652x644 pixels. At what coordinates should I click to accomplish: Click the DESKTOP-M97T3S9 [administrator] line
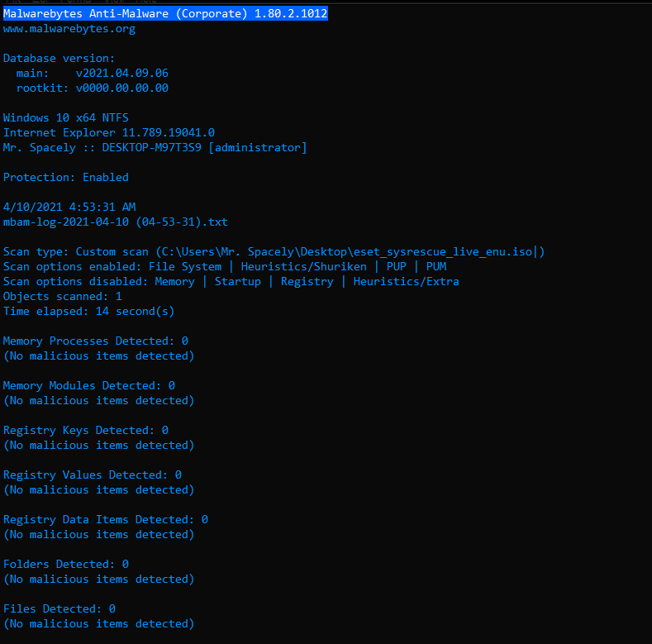click(155, 148)
